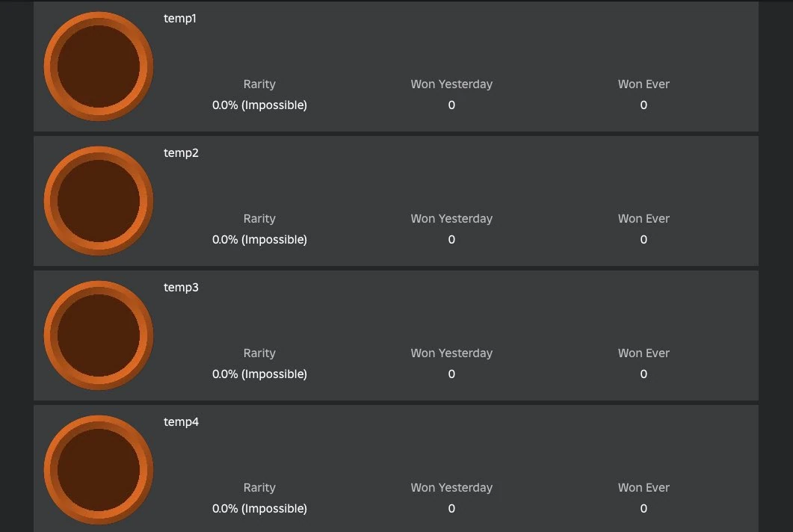Click temp4's Won Ever count
793x532 pixels.
644,509
